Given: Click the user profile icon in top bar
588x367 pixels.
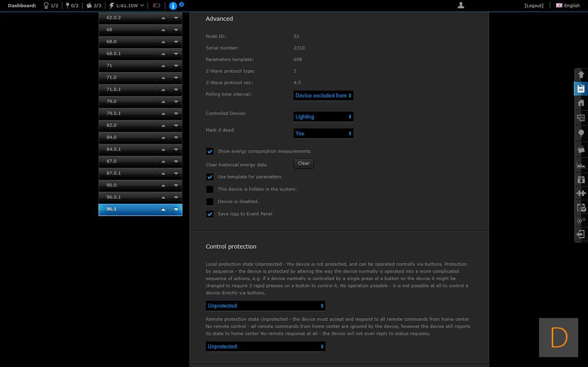Looking at the screenshot, I should click(461, 5).
